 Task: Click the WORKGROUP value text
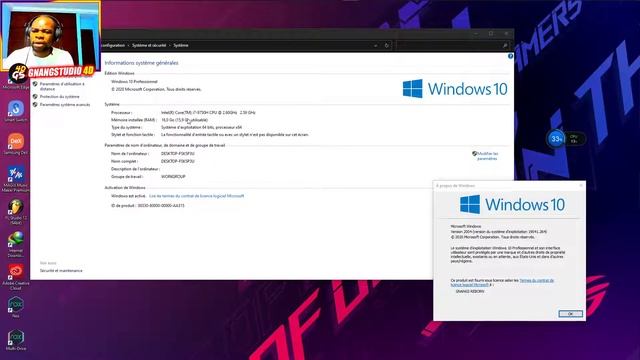[173, 177]
